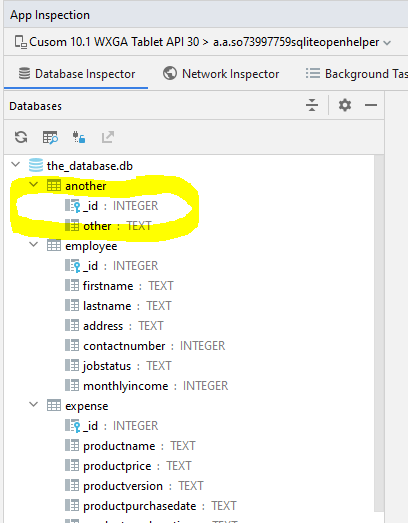The width and height of the screenshot is (408, 523).
Task: Collapse all with the expand/collapse icon
Action: click(x=312, y=105)
